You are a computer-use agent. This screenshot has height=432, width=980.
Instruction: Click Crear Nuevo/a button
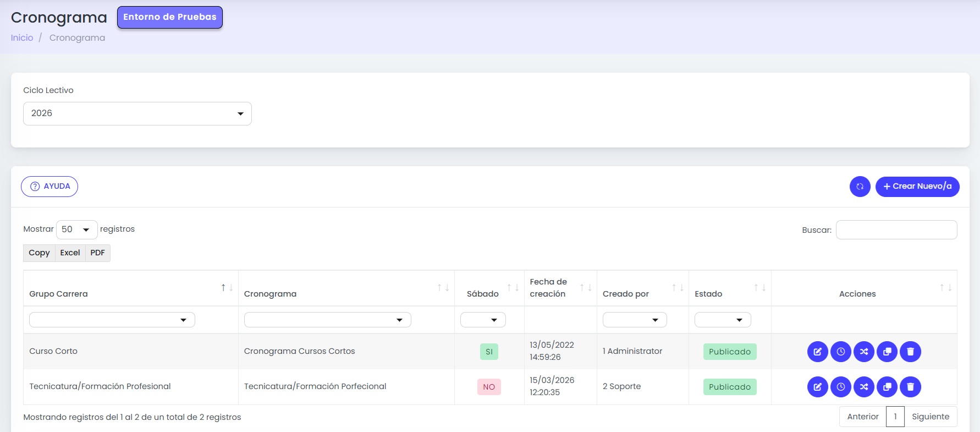click(917, 187)
